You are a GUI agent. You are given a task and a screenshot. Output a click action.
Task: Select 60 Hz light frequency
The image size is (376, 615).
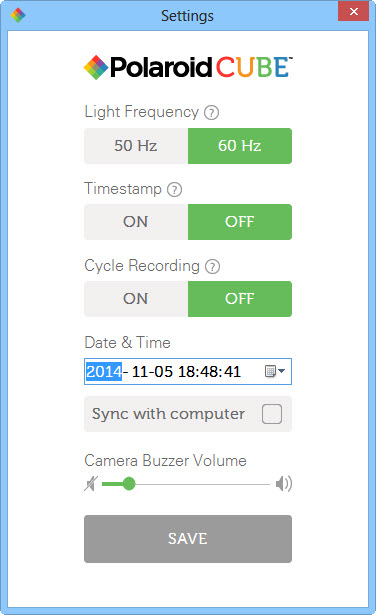coord(240,146)
